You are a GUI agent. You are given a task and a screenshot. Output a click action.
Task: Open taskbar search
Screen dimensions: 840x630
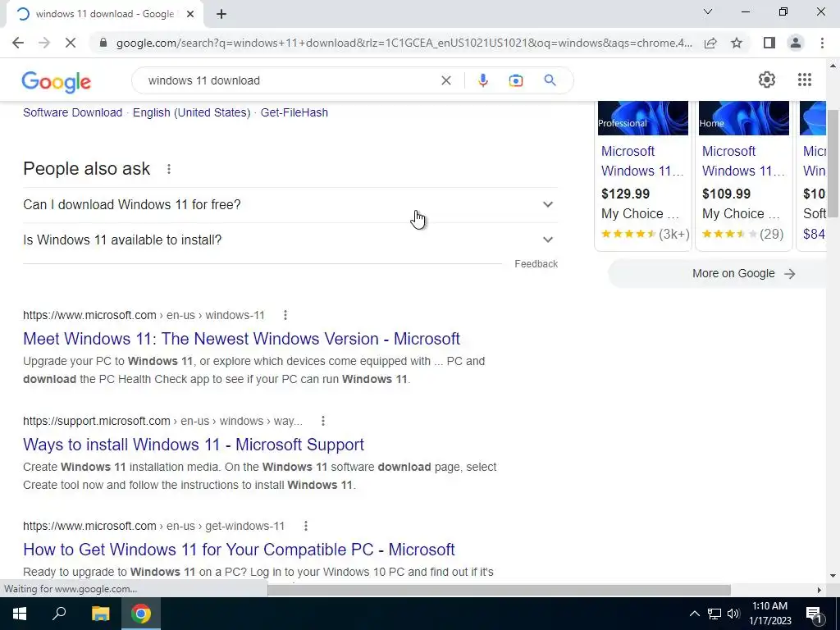[59, 614]
